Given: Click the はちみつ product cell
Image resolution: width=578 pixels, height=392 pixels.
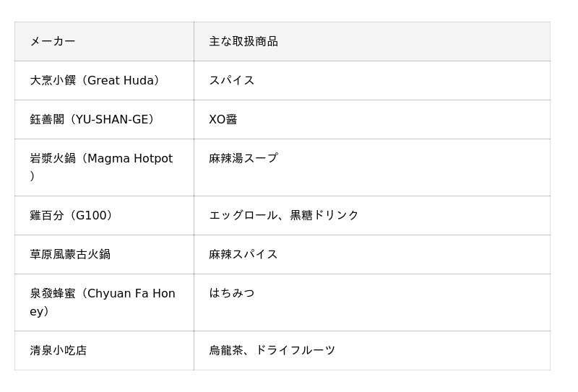Looking at the screenshot, I should (x=372, y=302).
